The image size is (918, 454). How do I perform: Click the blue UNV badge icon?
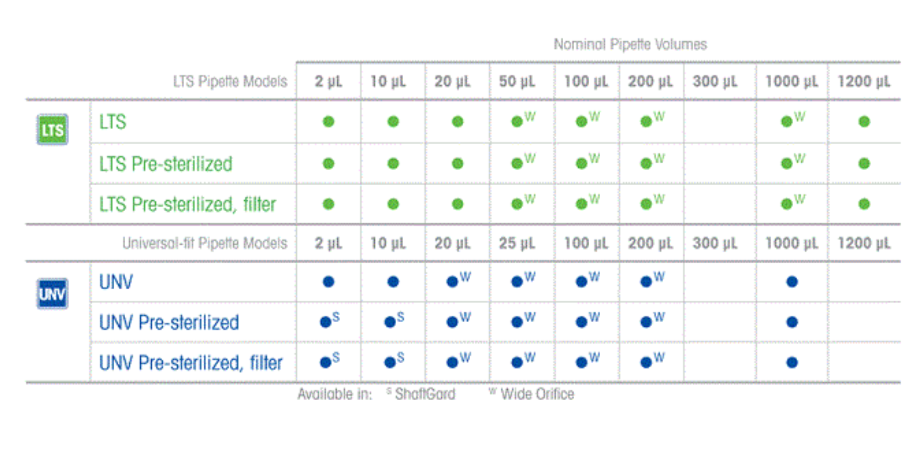tap(51, 293)
